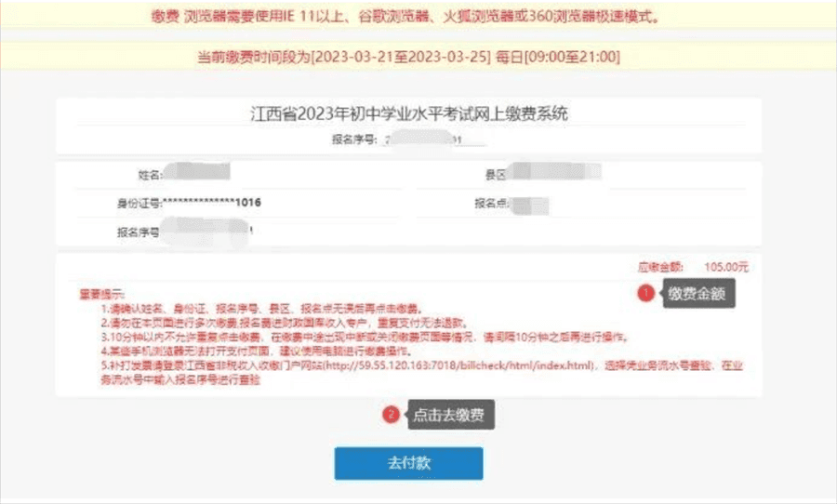
Task: Click the blurred 报名点 value field
Action: coord(529,205)
